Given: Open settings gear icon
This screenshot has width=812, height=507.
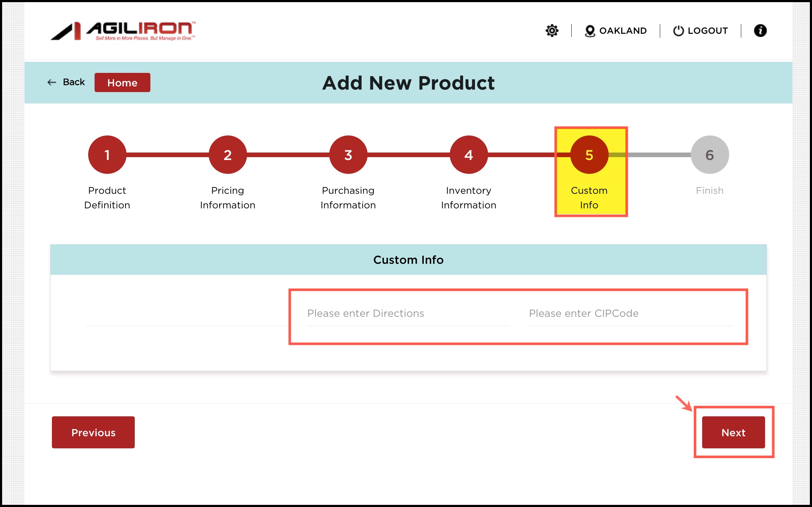Looking at the screenshot, I should (552, 31).
